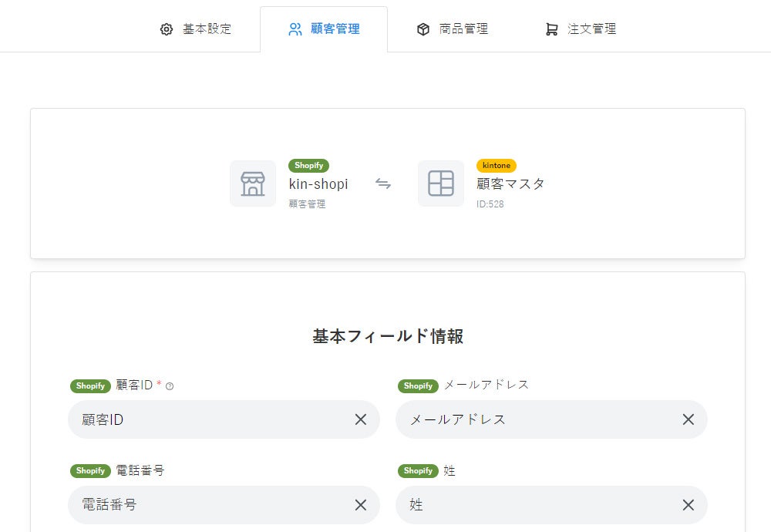Select the 注文管理 tab
Screen dimensions: 771x532
581,29
